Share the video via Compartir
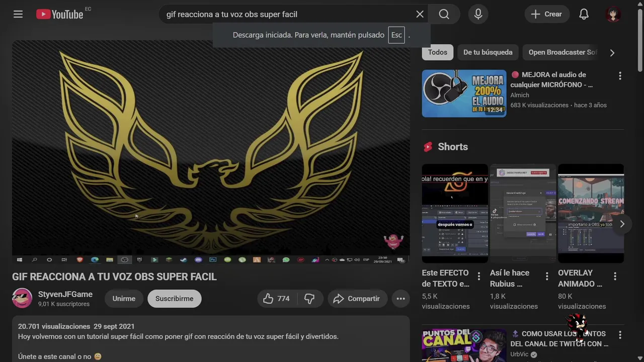644x362 pixels. click(x=357, y=299)
